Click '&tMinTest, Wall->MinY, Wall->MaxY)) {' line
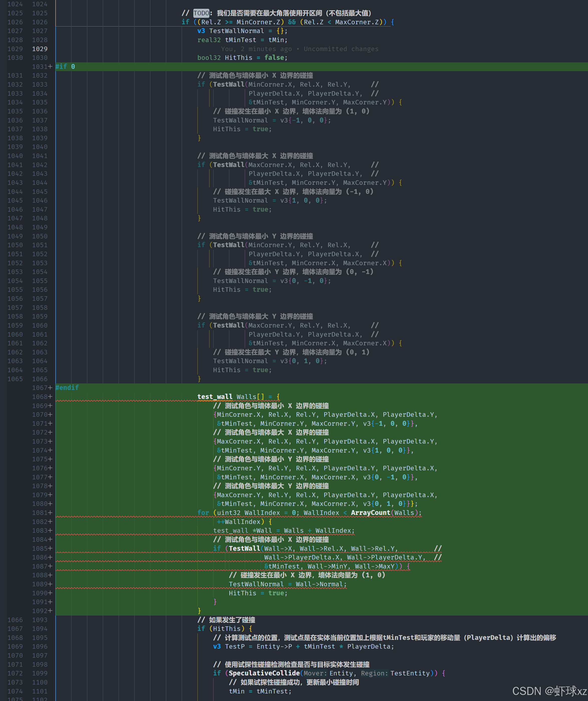The width and height of the screenshot is (588, 701). [337, 567]
